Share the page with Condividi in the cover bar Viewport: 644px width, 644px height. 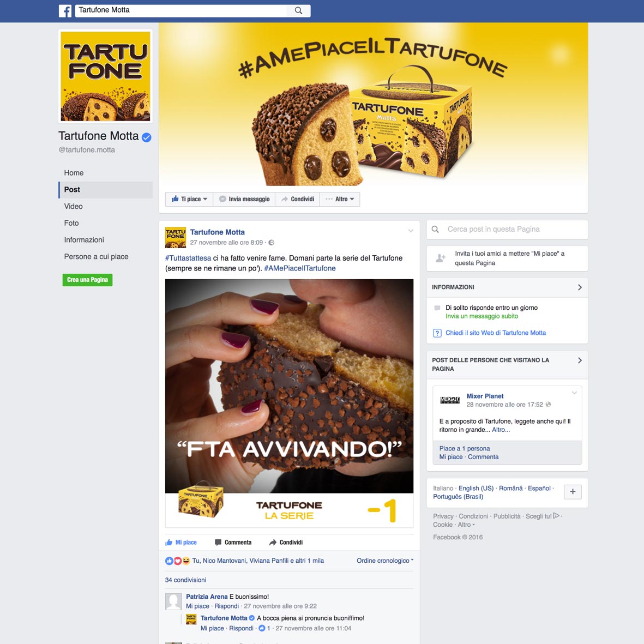[x=297, y=199]
